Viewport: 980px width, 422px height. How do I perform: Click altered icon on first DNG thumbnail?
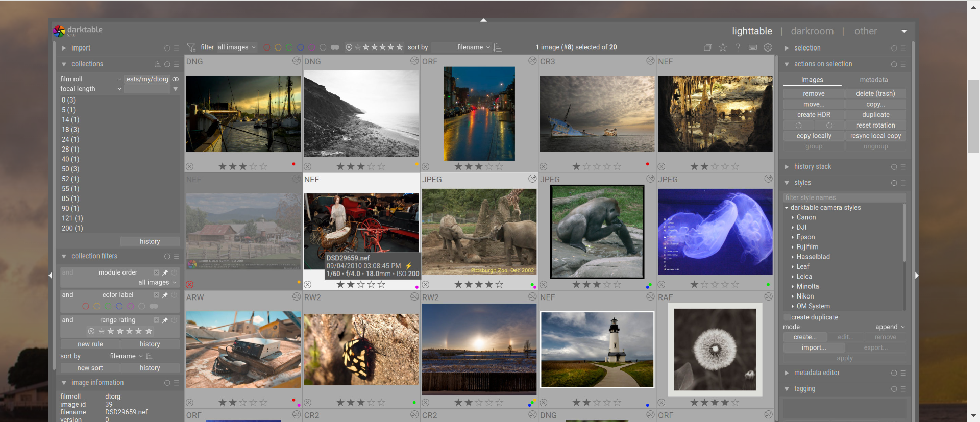pos(296,61)
